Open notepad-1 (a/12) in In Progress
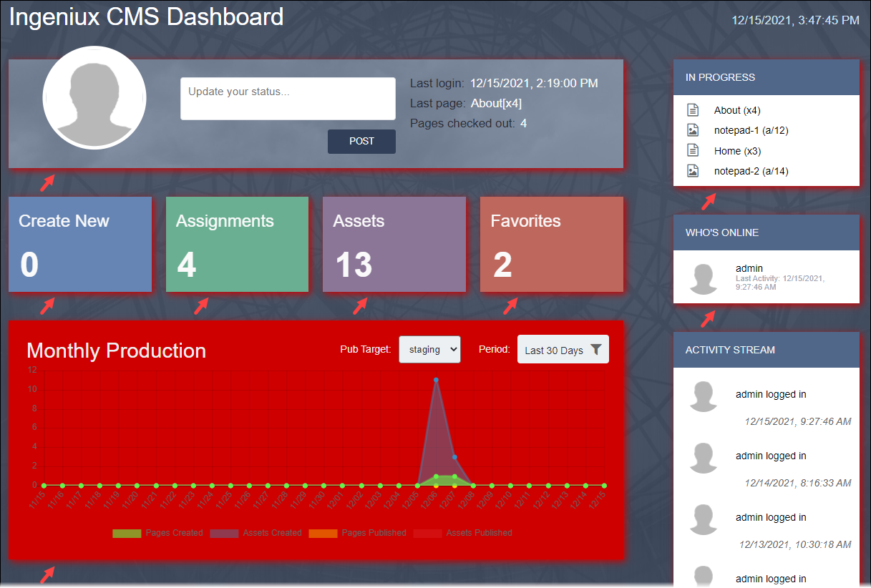This screenshot has width=871, height=588. pos(751,130)
